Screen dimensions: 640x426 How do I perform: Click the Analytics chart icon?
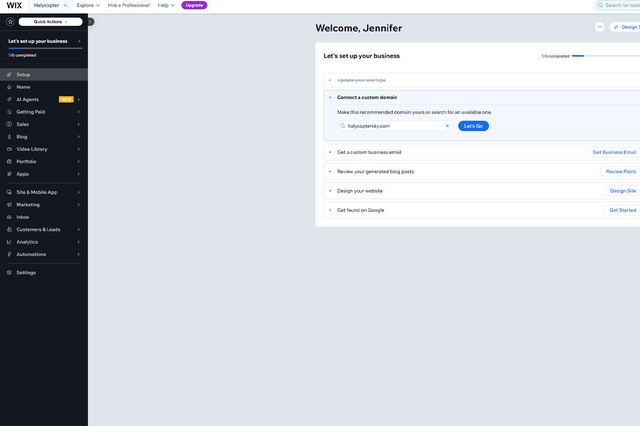[x=9, y=242]
